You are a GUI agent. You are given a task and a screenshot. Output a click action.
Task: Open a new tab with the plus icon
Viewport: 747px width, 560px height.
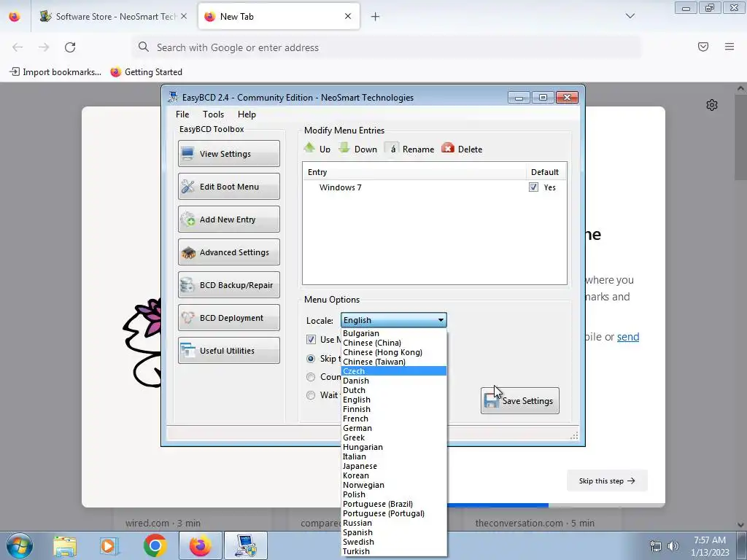point(376,17)
